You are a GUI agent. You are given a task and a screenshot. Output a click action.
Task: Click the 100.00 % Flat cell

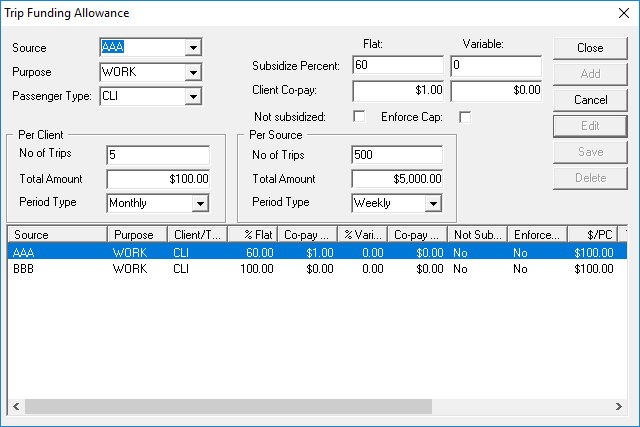tap(257, 269)
